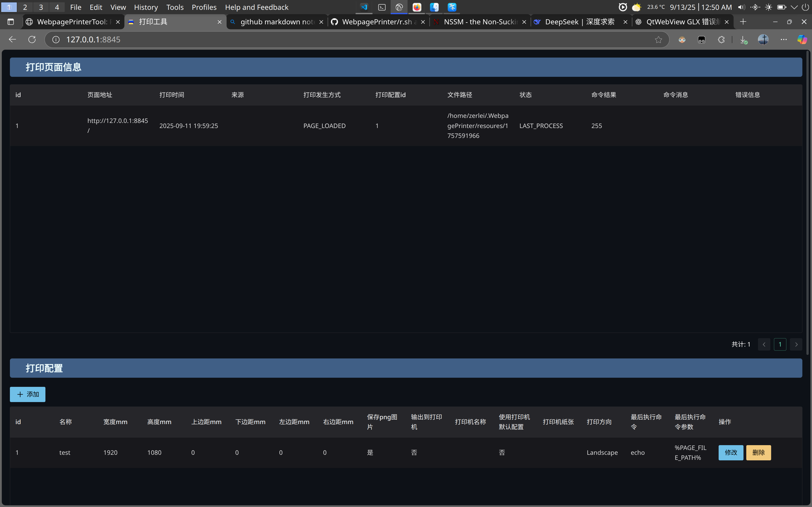Open the Copilot sidebar icon

802,40
